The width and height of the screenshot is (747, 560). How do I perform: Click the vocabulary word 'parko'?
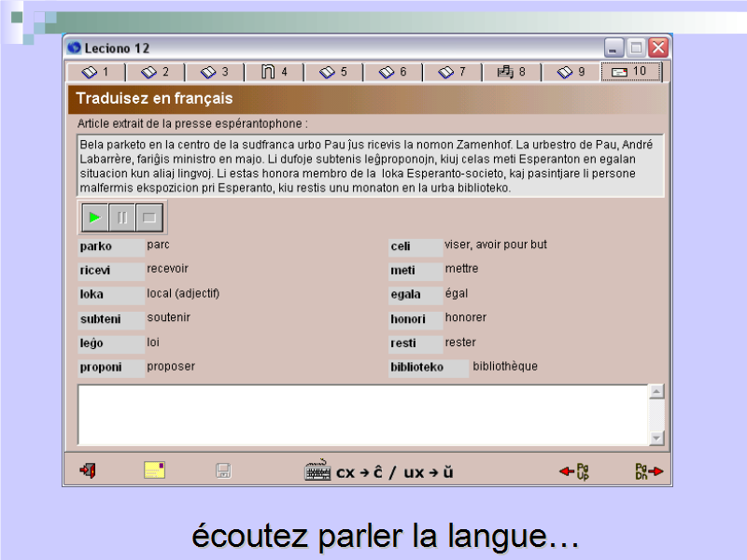pos(96,246)
